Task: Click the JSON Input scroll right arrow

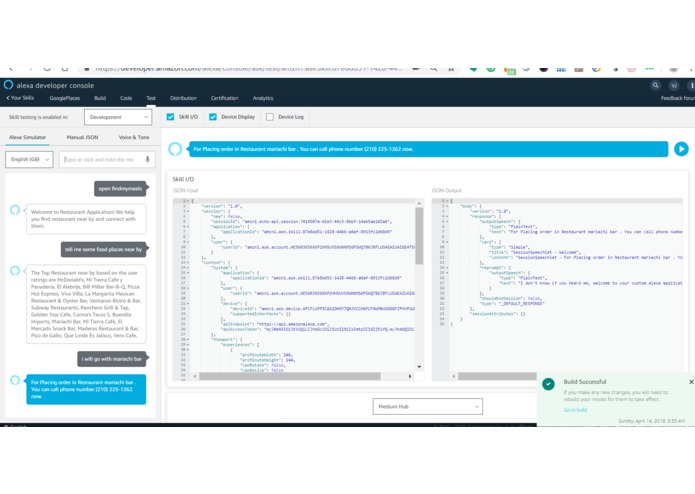Action: [410, 376]
